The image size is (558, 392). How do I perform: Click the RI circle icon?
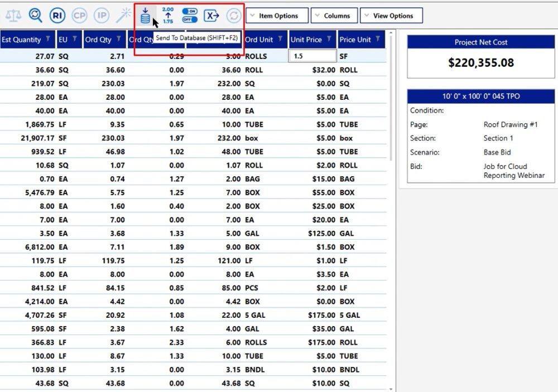57,16
